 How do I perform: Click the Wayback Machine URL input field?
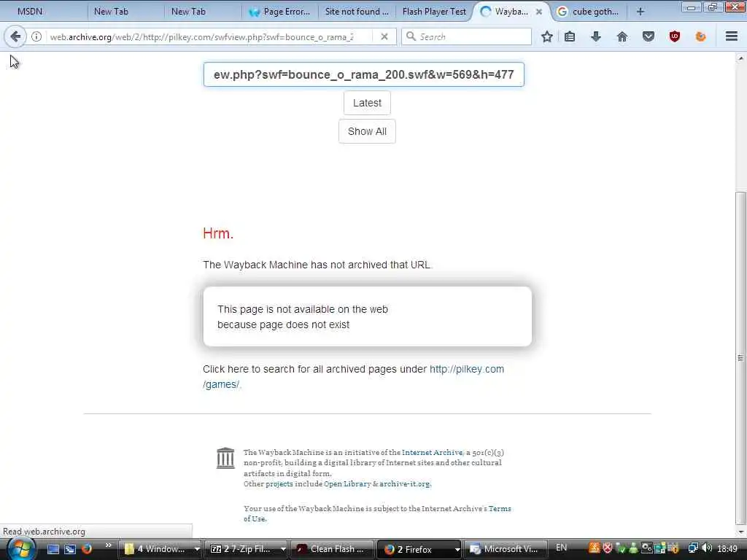pyautogui.click(x=363, y=75)
